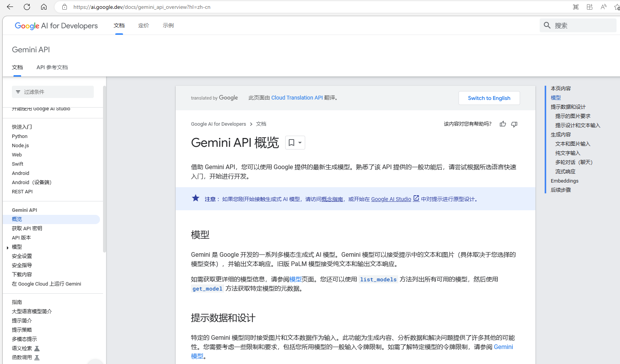This screenshot has width=620, height=364.
Task: Open Android（设备端）in sidebar
Action: 32,182
